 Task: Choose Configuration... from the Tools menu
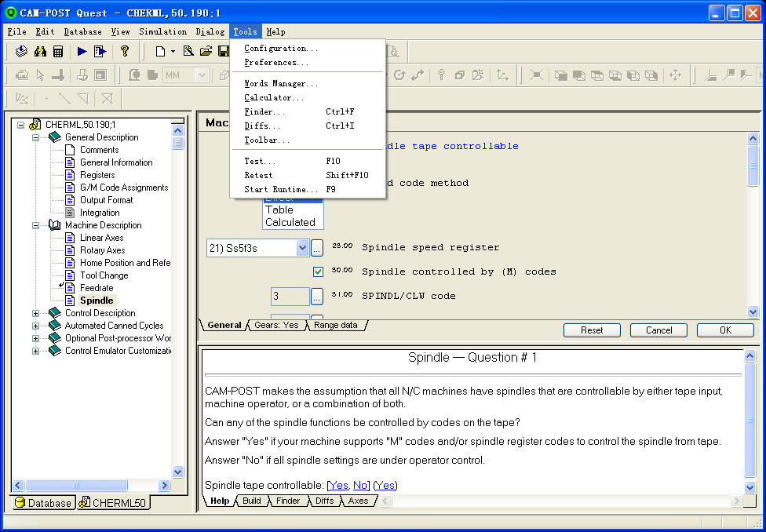308,49
